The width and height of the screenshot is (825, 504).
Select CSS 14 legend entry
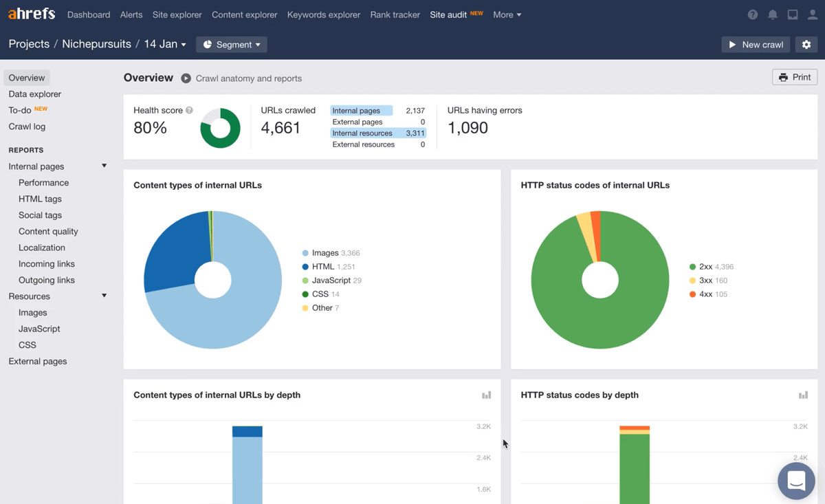pos(321,294)
